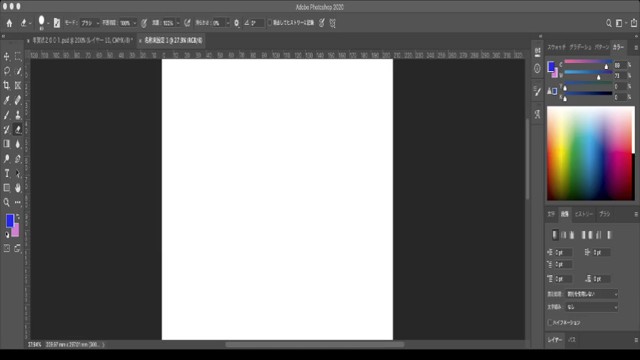The width and height of the screenshot is (640, 360).
Task: Select the History Brush tool
Action: coord(7,129)
